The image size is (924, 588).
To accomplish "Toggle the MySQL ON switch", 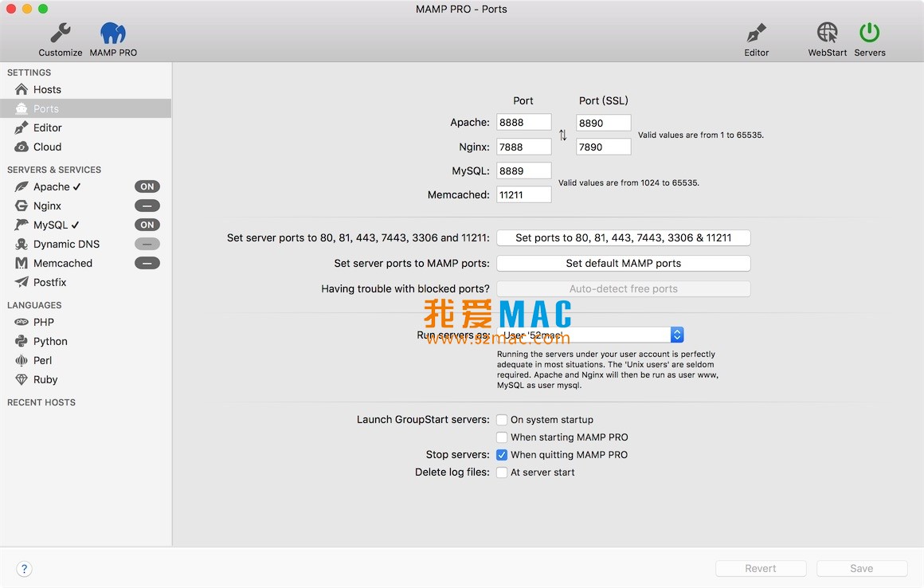I will (x=147, y=225).
